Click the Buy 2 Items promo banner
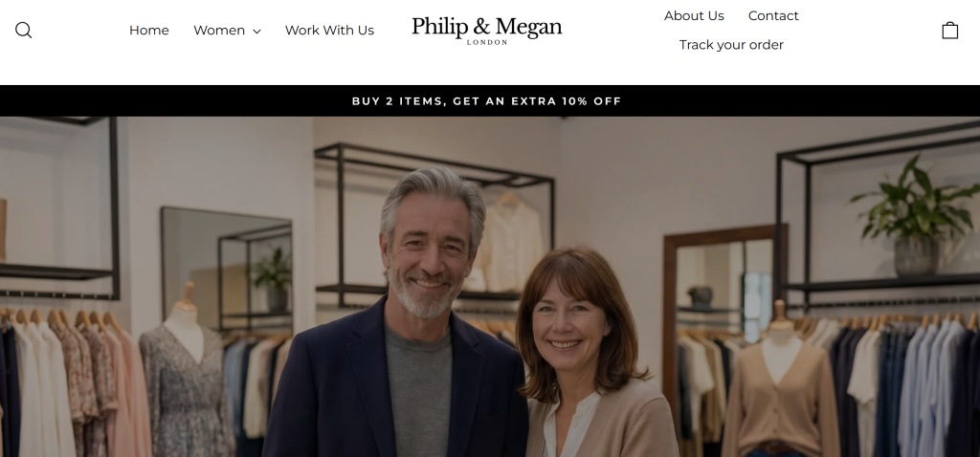 pyautogui.click(x=487, y=101)
